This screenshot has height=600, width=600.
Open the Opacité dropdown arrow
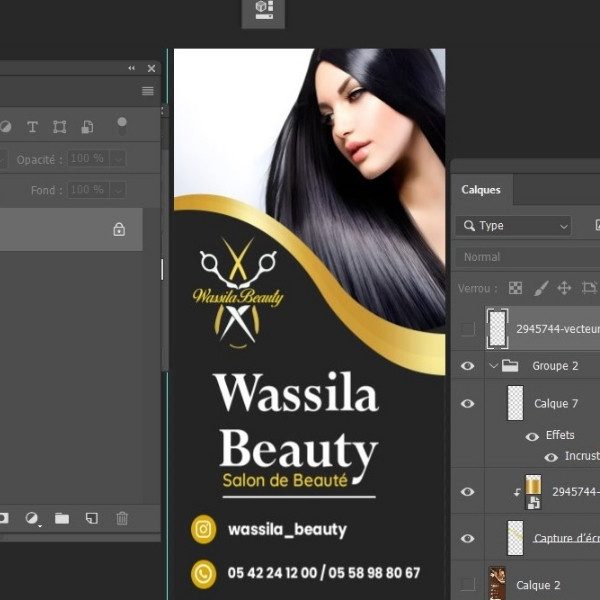coord(119,159)
